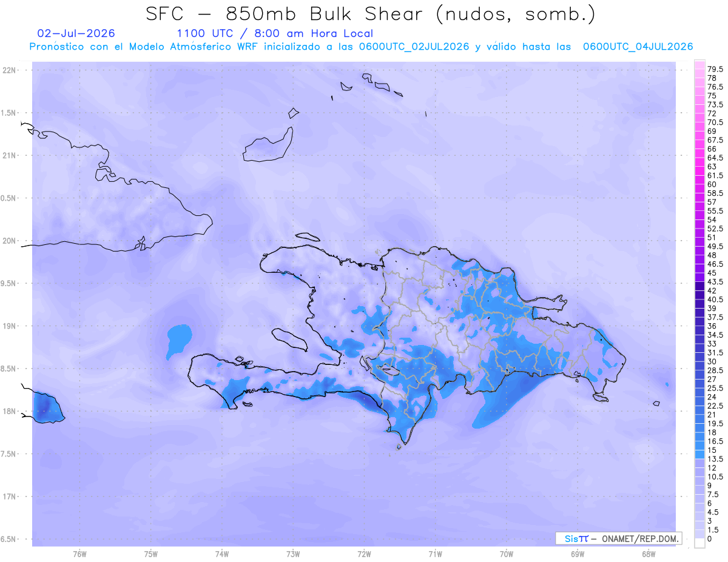Click the '0' colorbar value
728x562 pixels.
click(710, 539)
